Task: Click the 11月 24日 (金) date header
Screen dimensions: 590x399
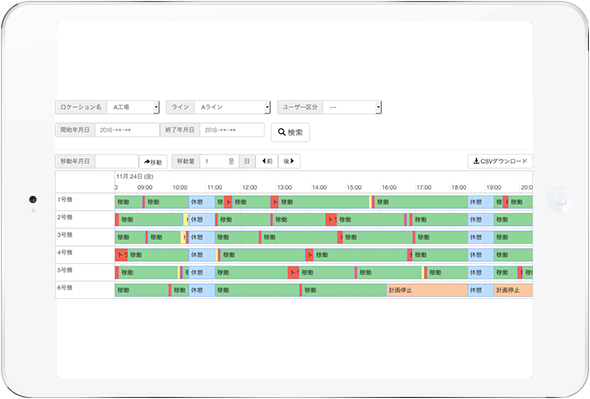Action: (135, 177)
